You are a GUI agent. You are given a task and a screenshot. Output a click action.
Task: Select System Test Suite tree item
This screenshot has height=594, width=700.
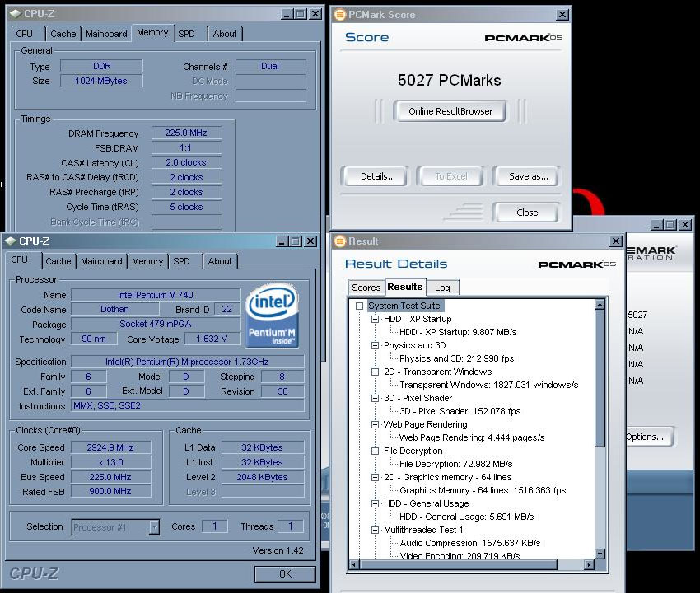[x=404, y=306]
